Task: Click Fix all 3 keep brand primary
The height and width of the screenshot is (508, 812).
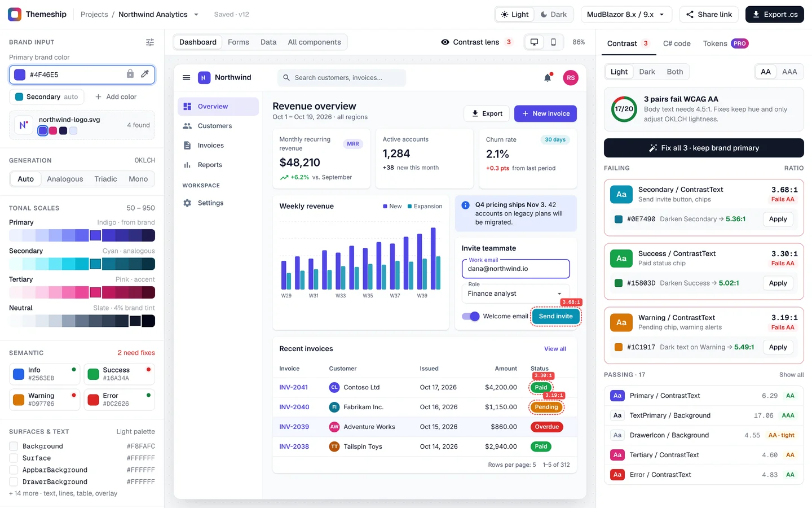Action: click(704, 148)
